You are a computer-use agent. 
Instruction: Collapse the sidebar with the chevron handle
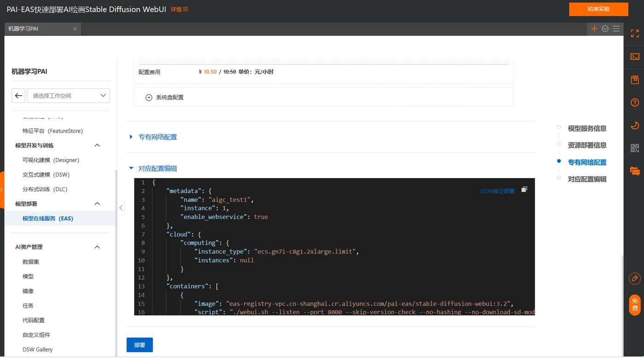point(121,208)
